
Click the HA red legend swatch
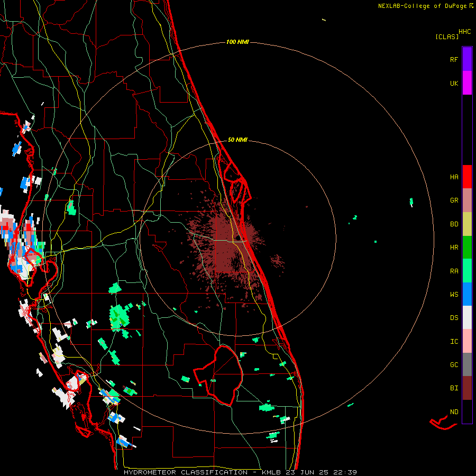pos(467,177)
